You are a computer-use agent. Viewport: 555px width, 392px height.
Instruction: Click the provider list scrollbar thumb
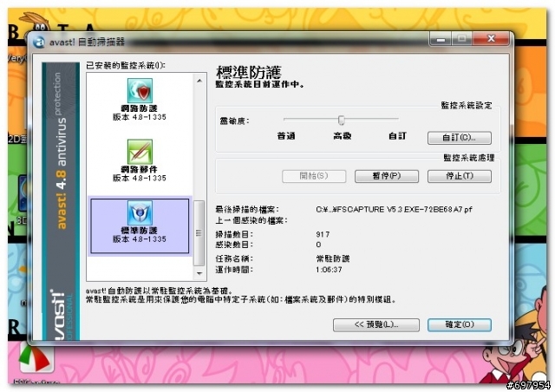point(199,233)
